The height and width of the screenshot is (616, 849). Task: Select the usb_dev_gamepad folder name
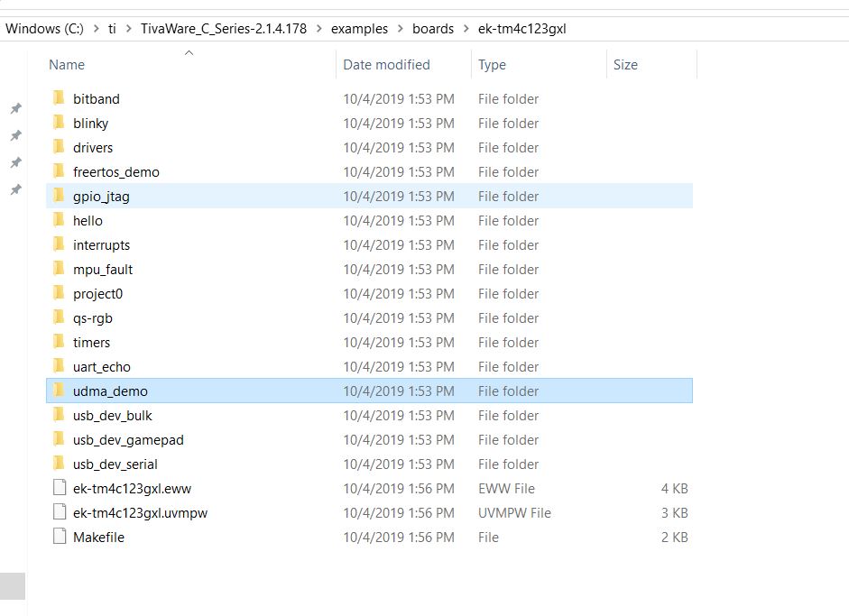(x=128, y=440)
